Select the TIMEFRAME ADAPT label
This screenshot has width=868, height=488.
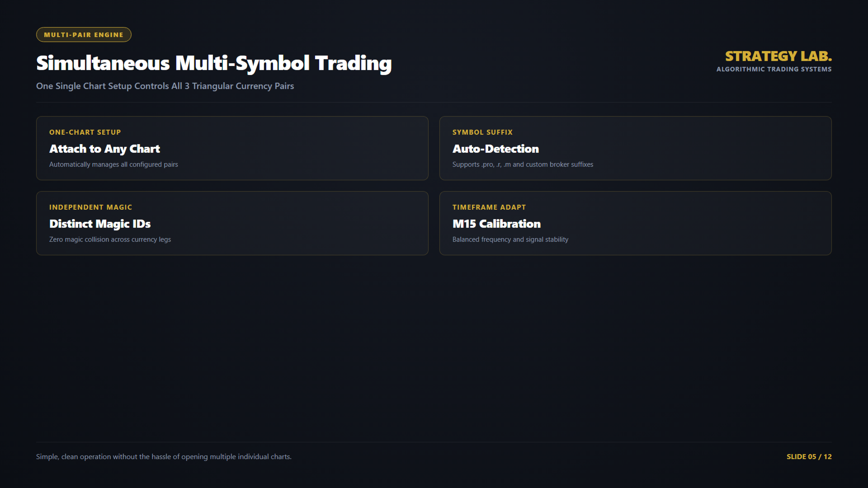pyautogui.click(x=489, y=207)
